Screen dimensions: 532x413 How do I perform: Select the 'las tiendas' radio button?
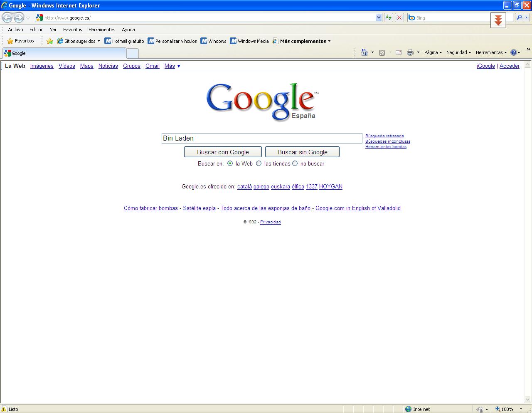[259, 163]
